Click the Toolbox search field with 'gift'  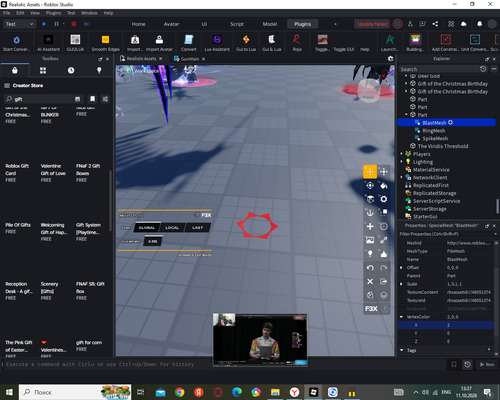pyautogui.click(x=43, y=99)
